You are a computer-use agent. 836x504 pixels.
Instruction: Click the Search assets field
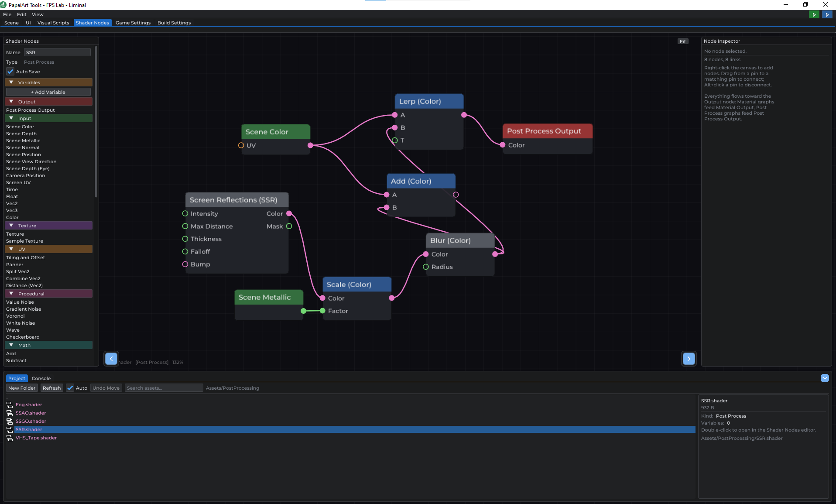[164, 388]
